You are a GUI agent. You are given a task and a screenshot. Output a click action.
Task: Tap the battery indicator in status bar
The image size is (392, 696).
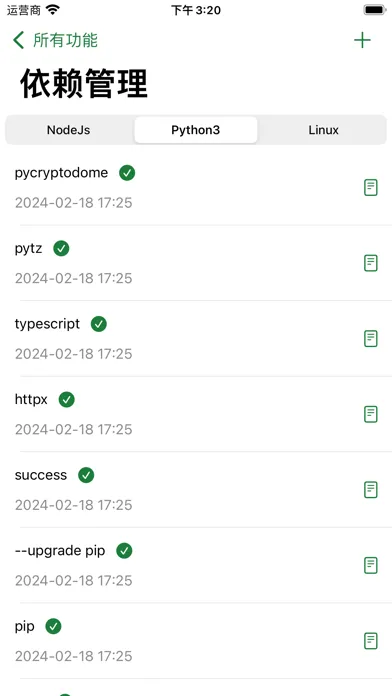(374, 10)
